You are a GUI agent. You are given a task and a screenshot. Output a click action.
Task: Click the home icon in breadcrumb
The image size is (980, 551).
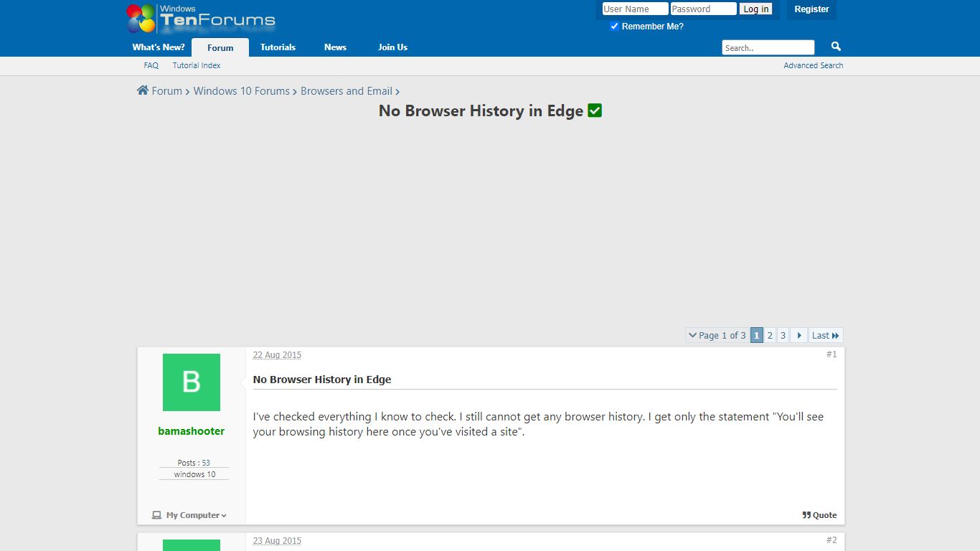[143, 90]
